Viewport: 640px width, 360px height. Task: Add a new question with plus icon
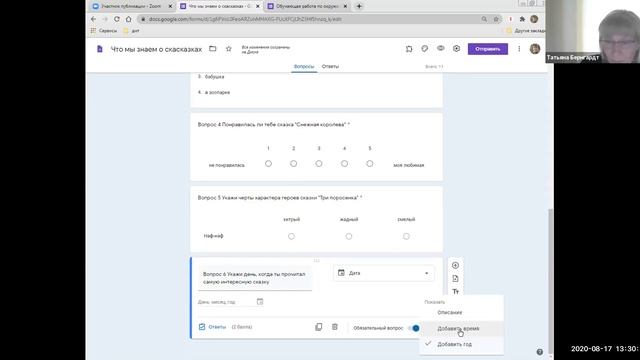click(x=456, y=265)
